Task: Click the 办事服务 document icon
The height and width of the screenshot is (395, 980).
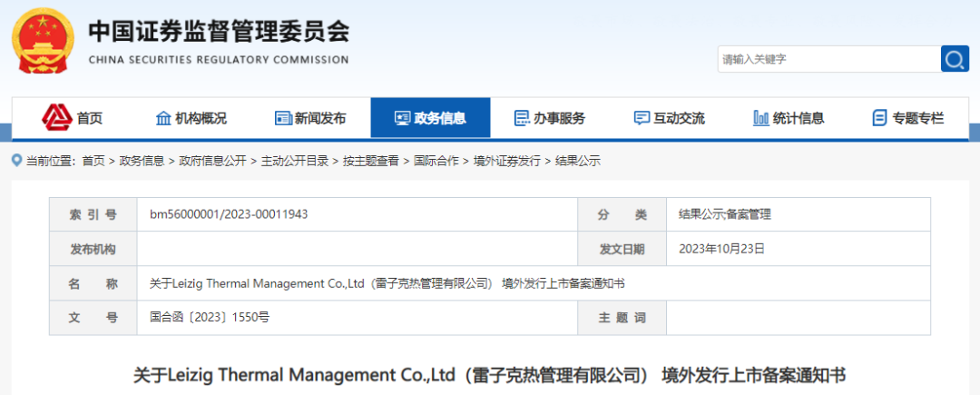Action: pyautogui.click(x=521, y=117)
